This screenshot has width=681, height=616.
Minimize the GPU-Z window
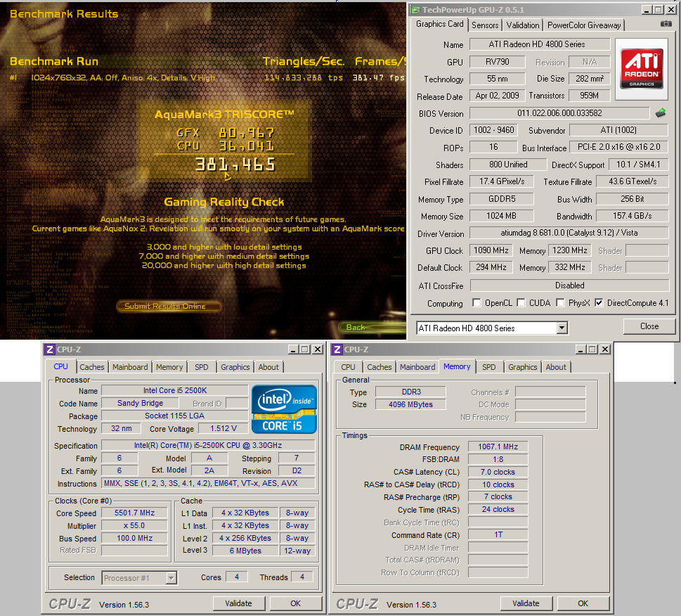click(x=647, y=10)
